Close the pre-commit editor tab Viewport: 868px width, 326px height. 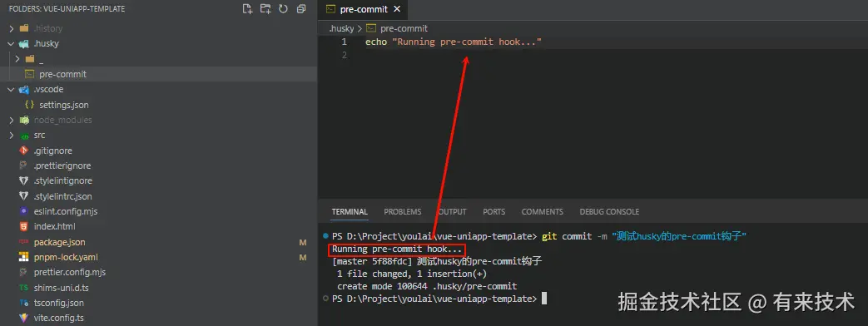(x=397, y=9)
